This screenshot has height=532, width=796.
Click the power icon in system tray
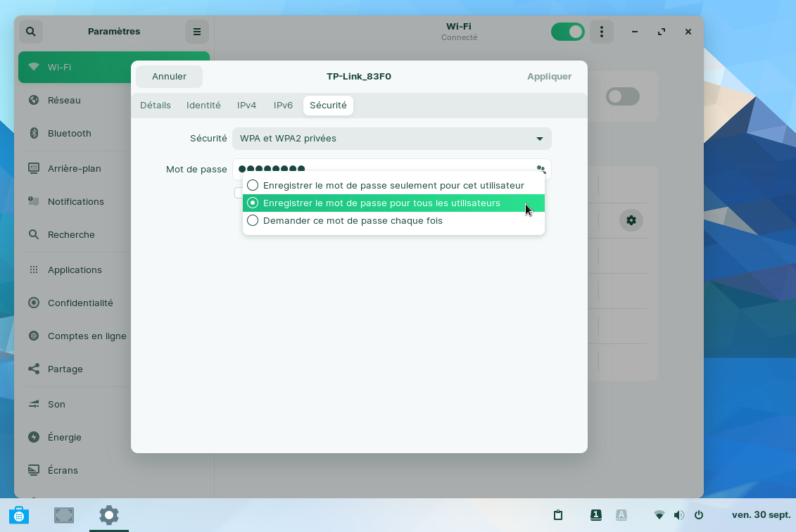[699, 515]
